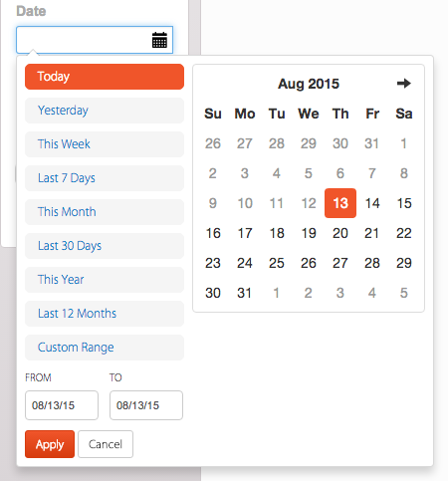Select the Today preset range
448x481 pixels.
[x=105, y=77]
